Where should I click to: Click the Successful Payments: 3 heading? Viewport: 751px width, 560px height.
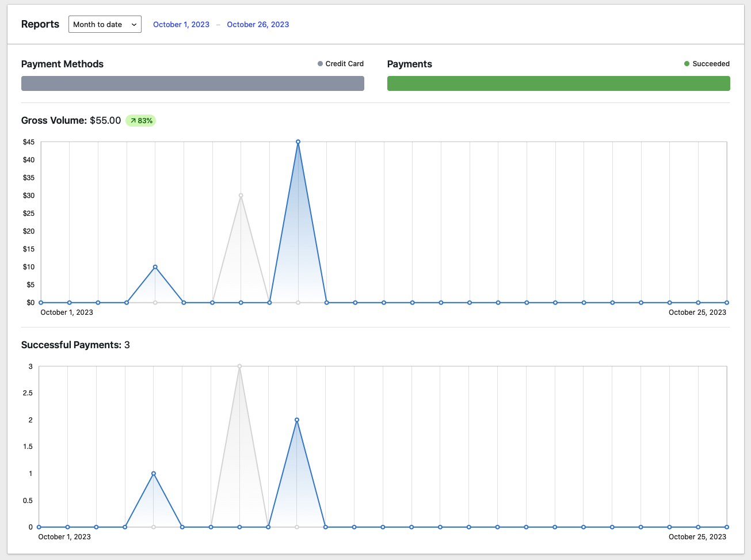[x=75, y=345]
